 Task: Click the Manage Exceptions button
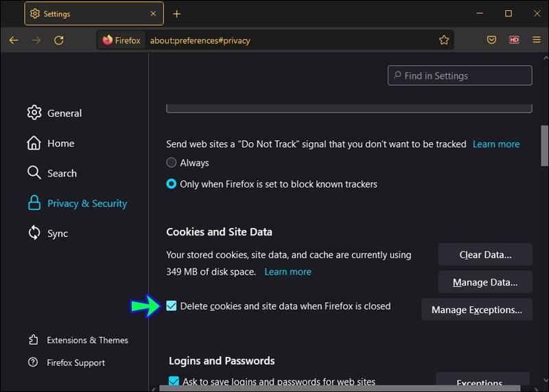coord(477,310)
